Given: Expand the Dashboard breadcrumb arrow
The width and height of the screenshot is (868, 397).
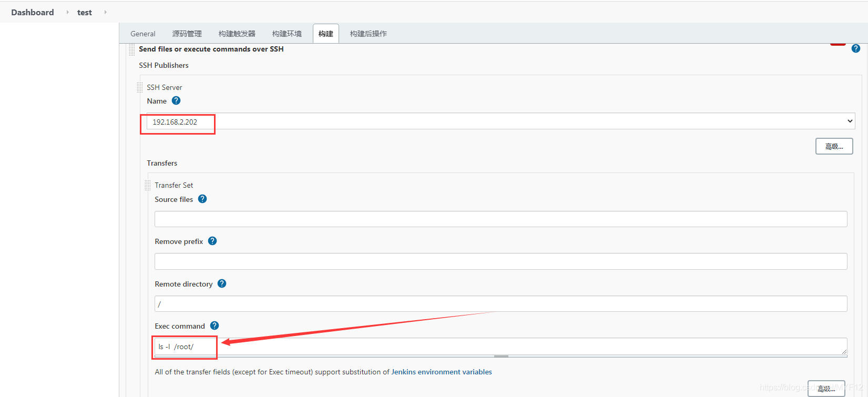Looking at the screenshot, I should pos(67,12).
